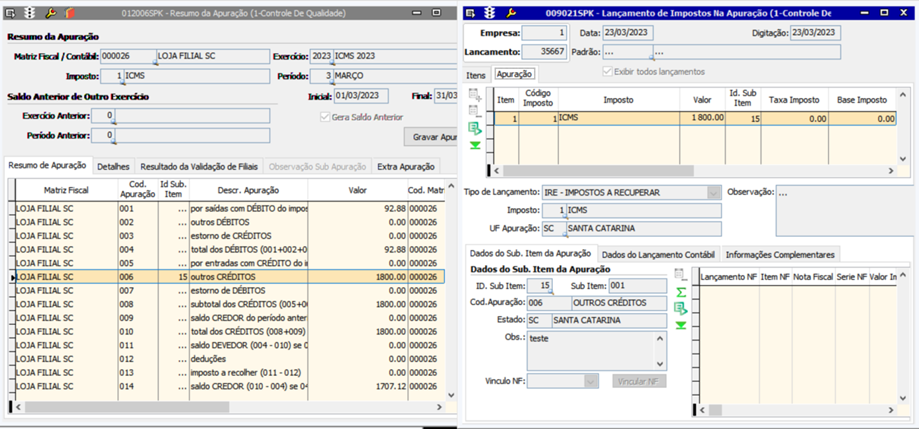The height and width of the screenshot is (429, 919).
Task: Open the Tipo de Lançamento dropdown
Action: (x=713, y=192)
